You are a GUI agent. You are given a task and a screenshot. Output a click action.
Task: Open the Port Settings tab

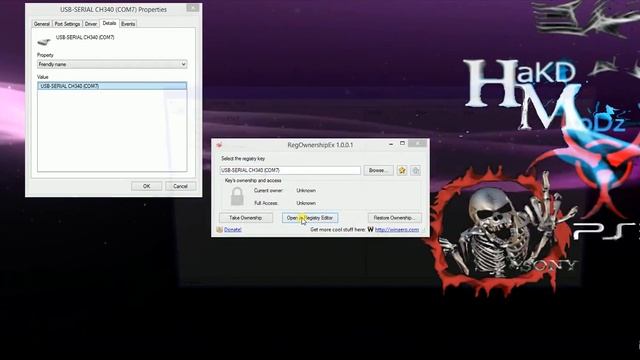(x=67, y=24)
